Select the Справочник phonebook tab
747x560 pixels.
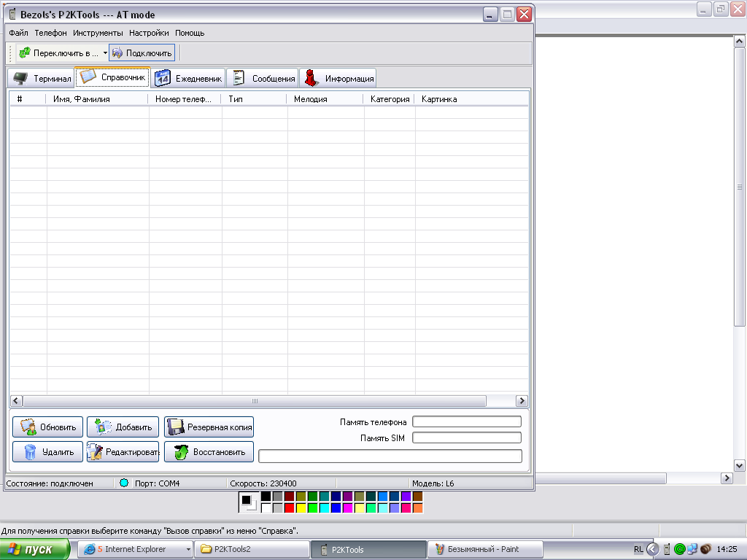click(x=113, y=77)
